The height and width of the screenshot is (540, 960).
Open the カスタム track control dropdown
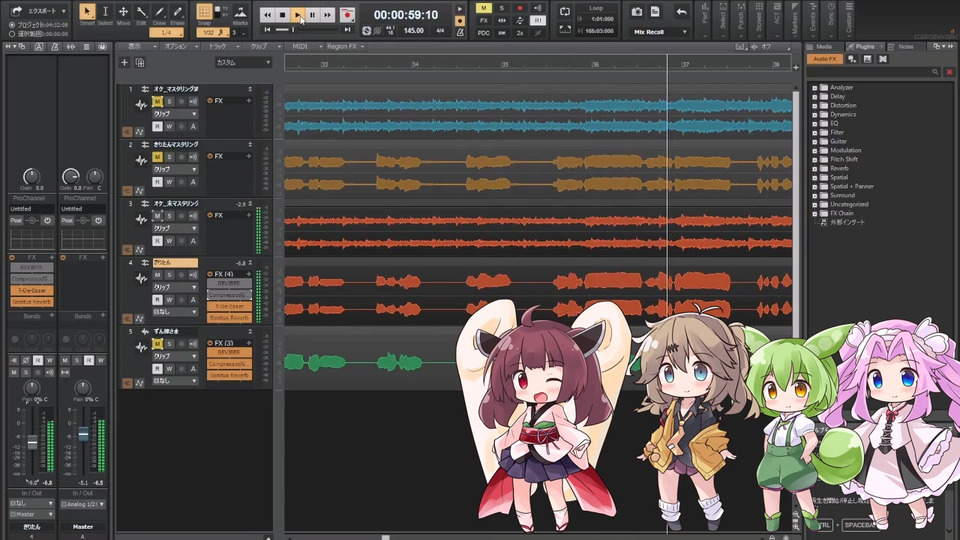tap(242, 62)
